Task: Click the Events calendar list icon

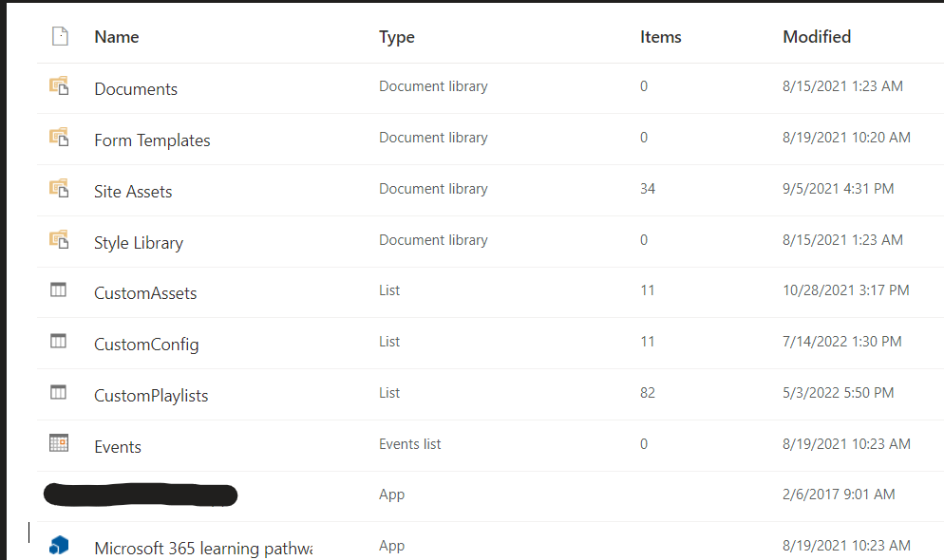Action: tap(58, 442)
